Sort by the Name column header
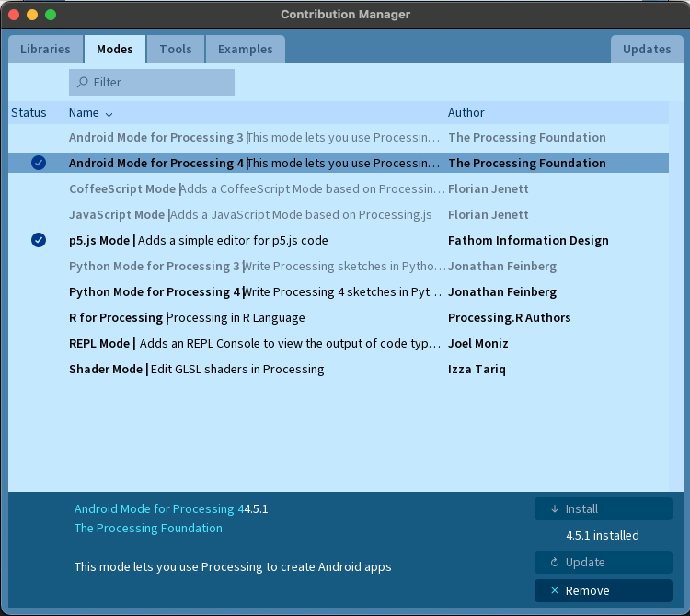The width and height of the screenshot is (690, 616). (x=84, y=113)
